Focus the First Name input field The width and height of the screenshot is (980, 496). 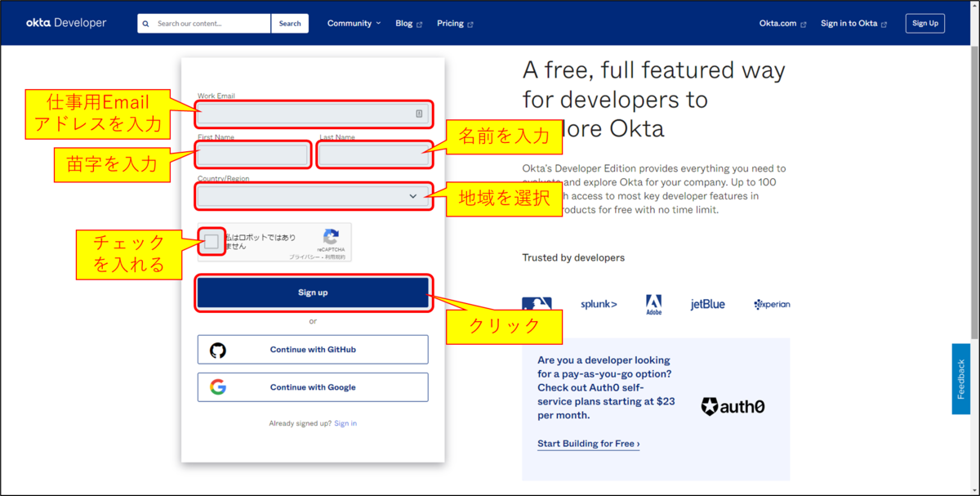point(253,154)
